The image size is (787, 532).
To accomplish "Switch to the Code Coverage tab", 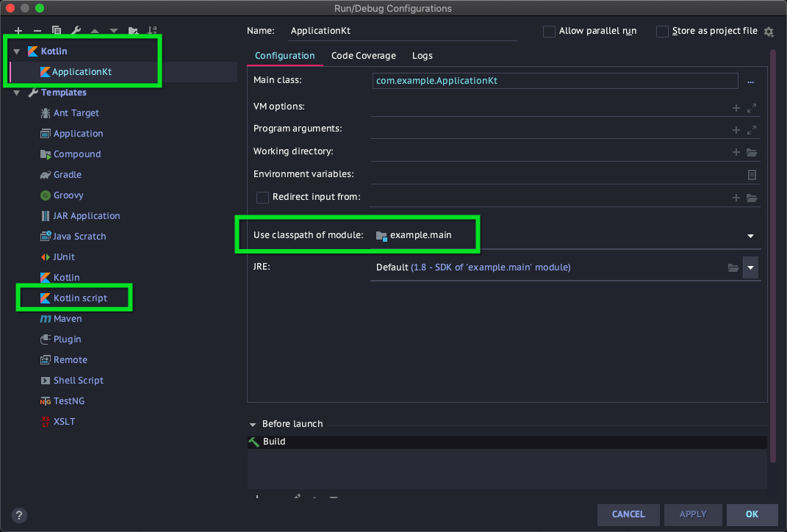I will pos(364,56).
